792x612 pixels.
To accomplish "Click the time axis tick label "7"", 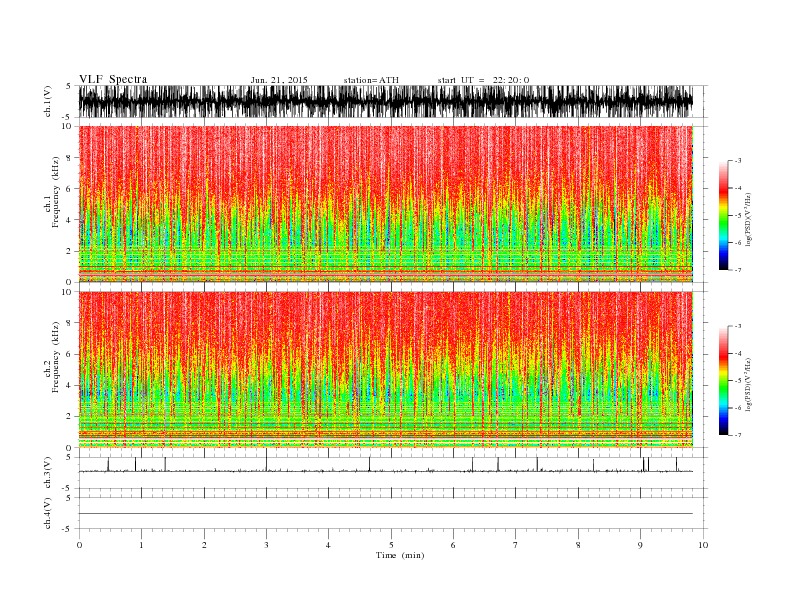I will click(515, 545).
